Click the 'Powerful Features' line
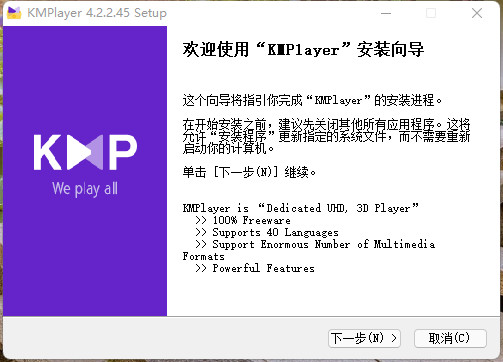503x362 pixels. (x=255, y=268)
